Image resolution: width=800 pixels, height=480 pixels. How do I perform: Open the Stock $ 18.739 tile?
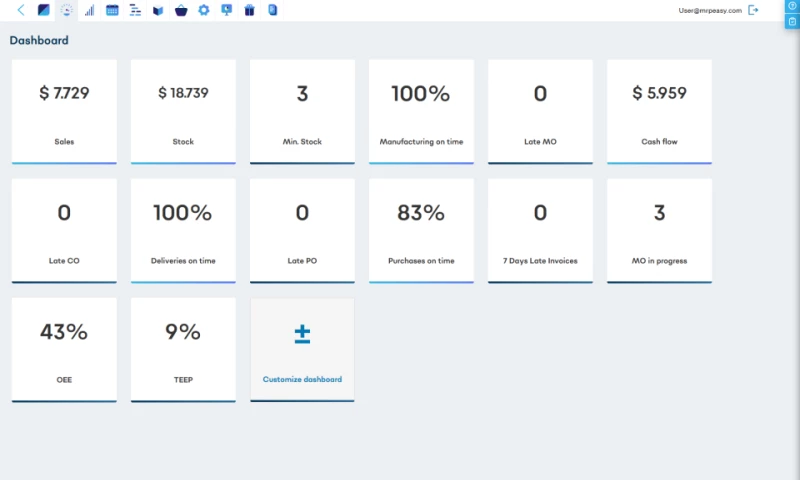click(183, 111)
